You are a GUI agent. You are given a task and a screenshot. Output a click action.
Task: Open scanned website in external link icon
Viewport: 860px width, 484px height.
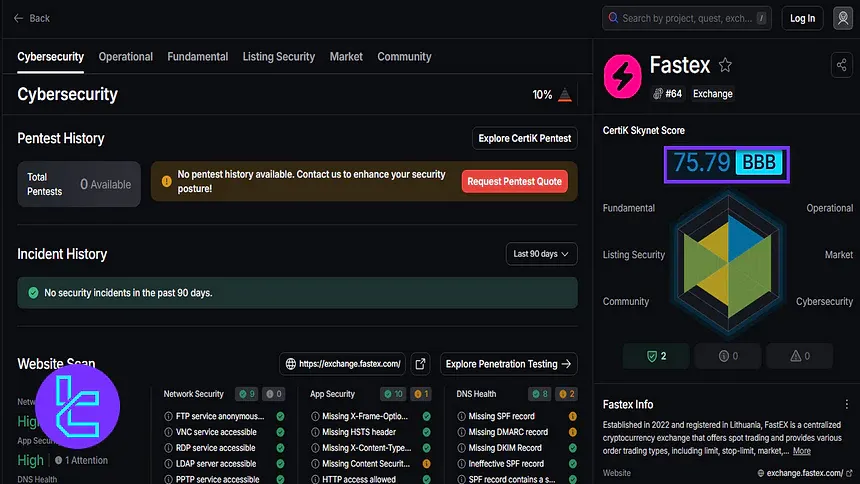[420, 364]
